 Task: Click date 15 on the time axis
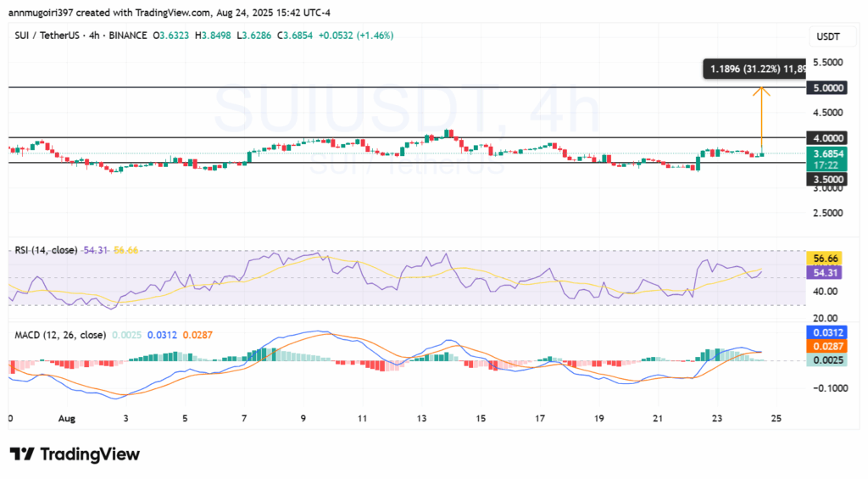[481, 419]
